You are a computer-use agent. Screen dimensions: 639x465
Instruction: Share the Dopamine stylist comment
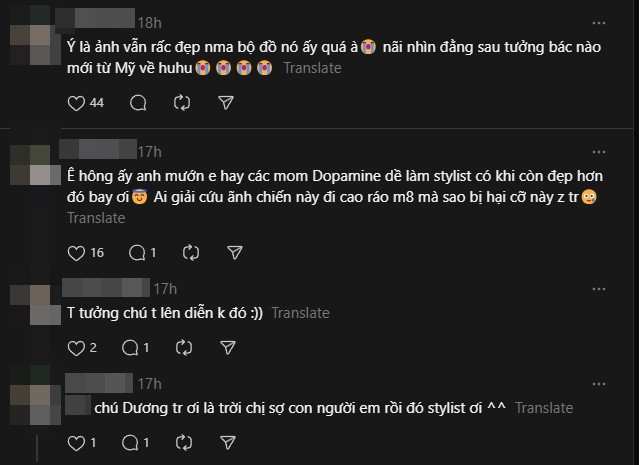pyautogui.click(x=235, y=253)
